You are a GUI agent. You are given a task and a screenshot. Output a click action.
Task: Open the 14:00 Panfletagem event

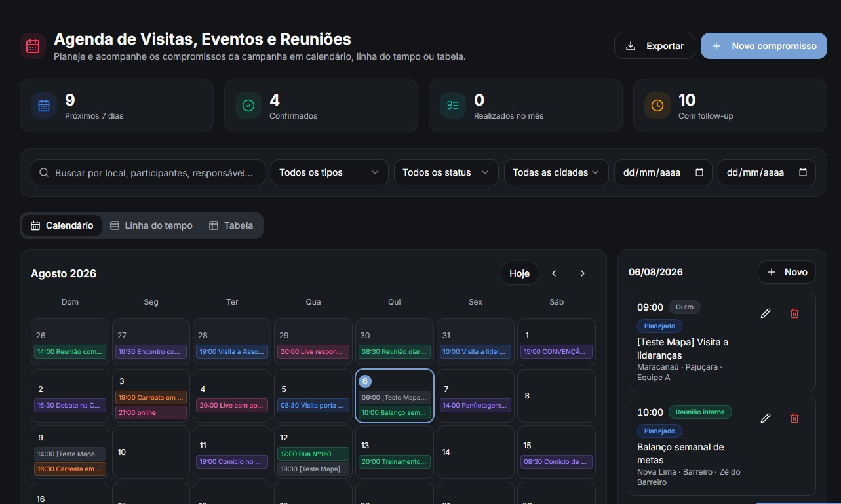[x=475, y=405]
